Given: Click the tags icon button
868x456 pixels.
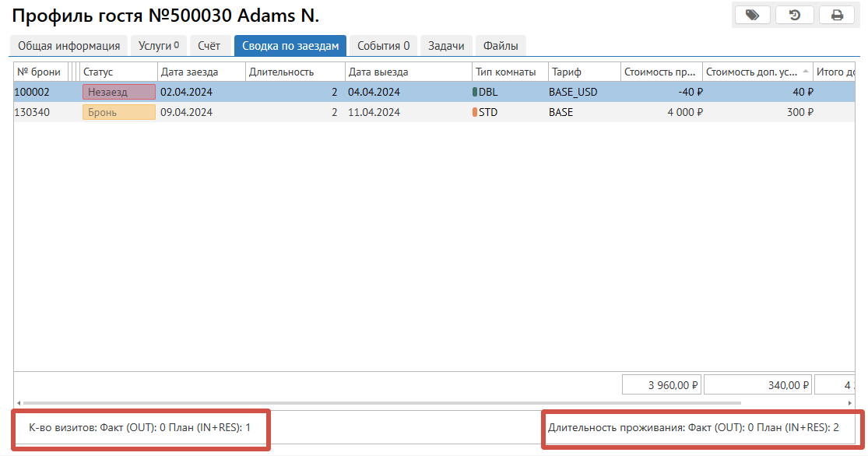Looking at the screenshot, I should coord(752,15).
